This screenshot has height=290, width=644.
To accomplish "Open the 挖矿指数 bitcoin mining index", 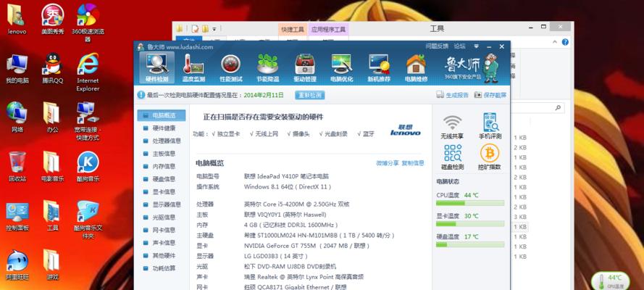I will [490, 158].
